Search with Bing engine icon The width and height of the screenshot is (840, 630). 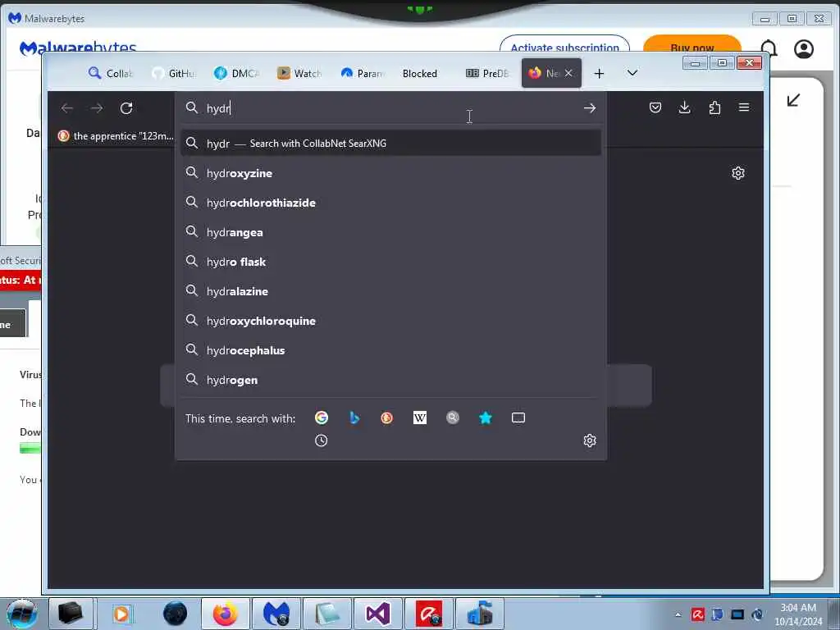coord(354,418)
